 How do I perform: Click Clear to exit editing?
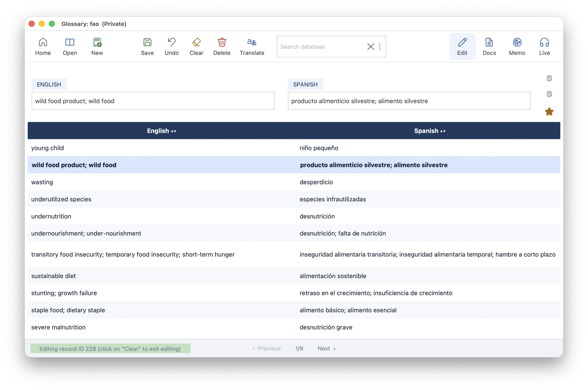[x=196, y=47]
